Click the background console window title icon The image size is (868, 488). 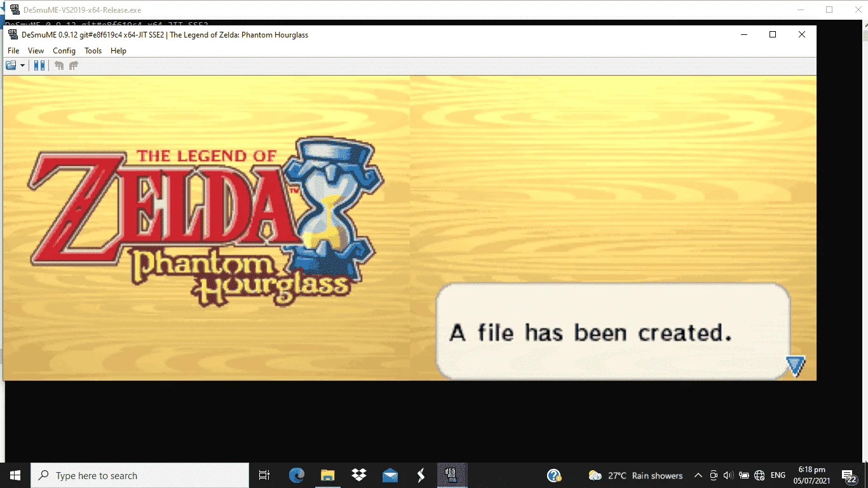pos(15,10)
